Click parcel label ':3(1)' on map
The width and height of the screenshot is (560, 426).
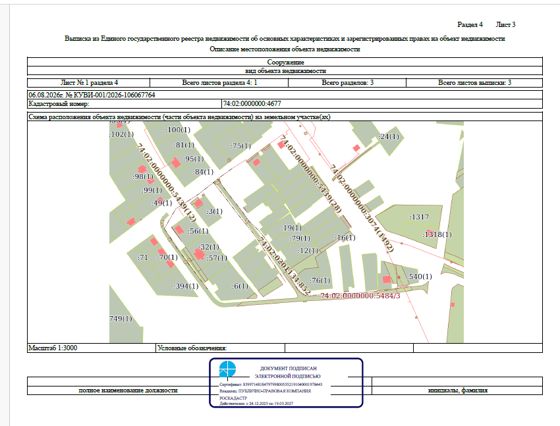[x=214, y=211]
